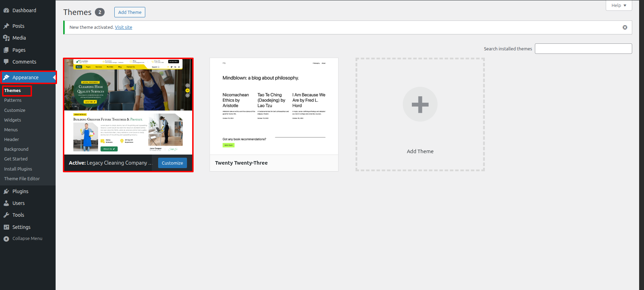644x290 pixels.
Task: Click the Posts pushpin icon
Action: click(6, 26)
